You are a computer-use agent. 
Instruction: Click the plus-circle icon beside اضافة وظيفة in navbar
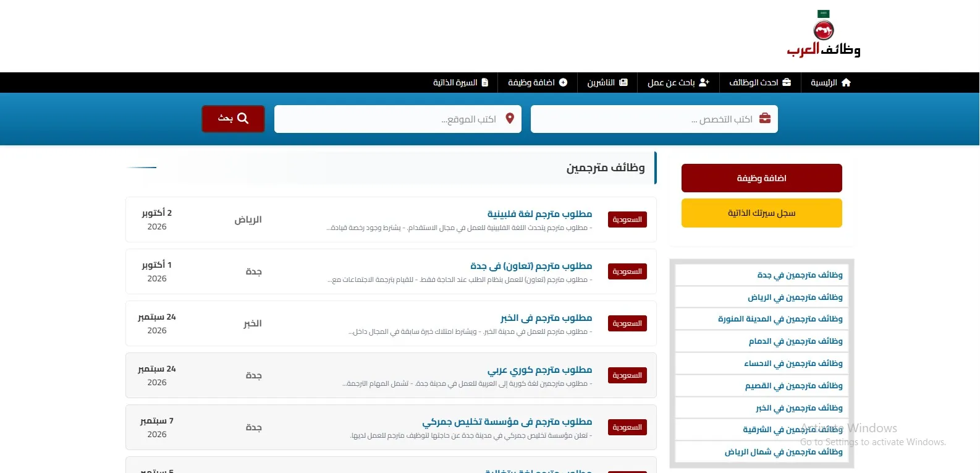pyautogui.click(x=563, y=82)
